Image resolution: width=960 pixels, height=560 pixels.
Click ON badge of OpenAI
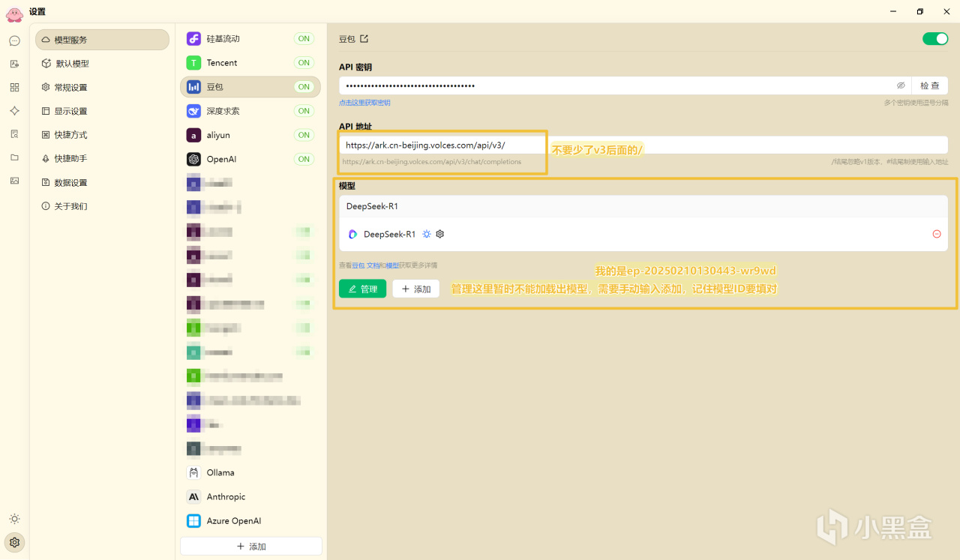click(304, 159)
